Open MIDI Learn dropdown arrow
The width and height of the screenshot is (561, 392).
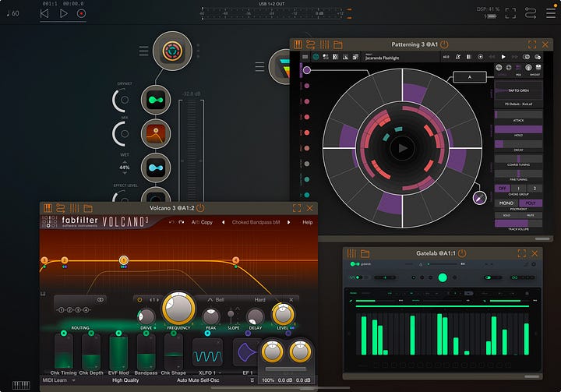[x=73, y=380]
